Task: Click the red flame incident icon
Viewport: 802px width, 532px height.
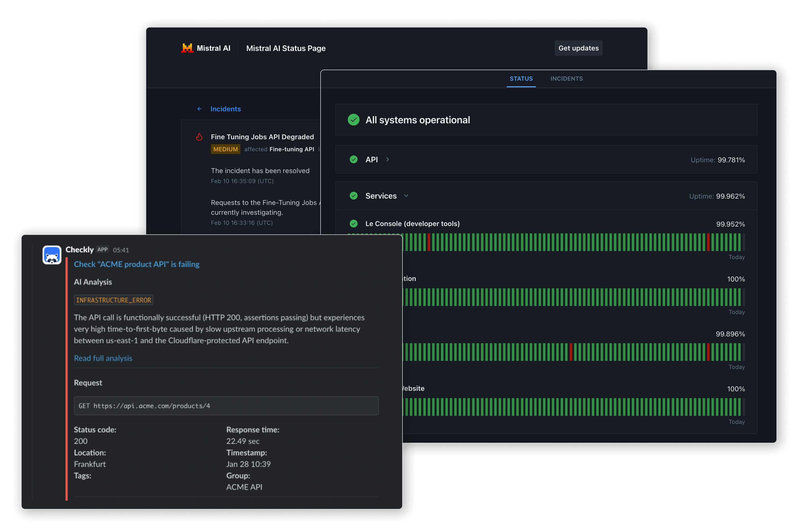Action: (199, 137)
